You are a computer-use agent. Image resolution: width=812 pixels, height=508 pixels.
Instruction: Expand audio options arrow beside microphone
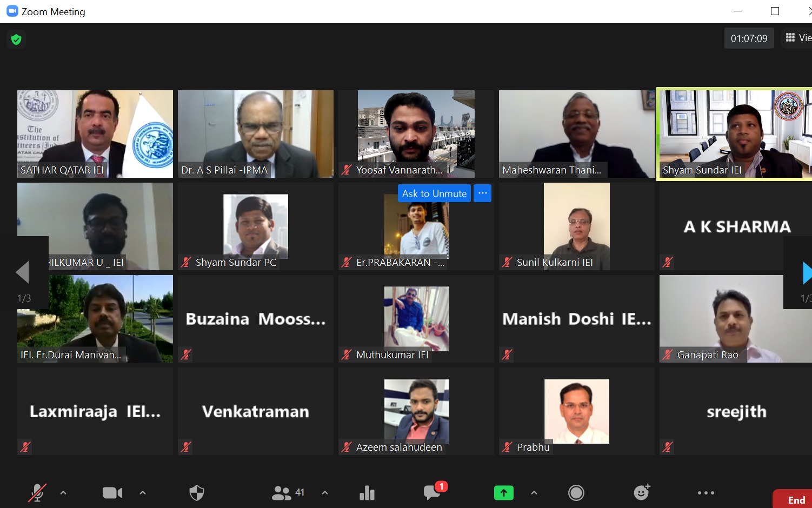pyautogui.click(x=63, y=492)
